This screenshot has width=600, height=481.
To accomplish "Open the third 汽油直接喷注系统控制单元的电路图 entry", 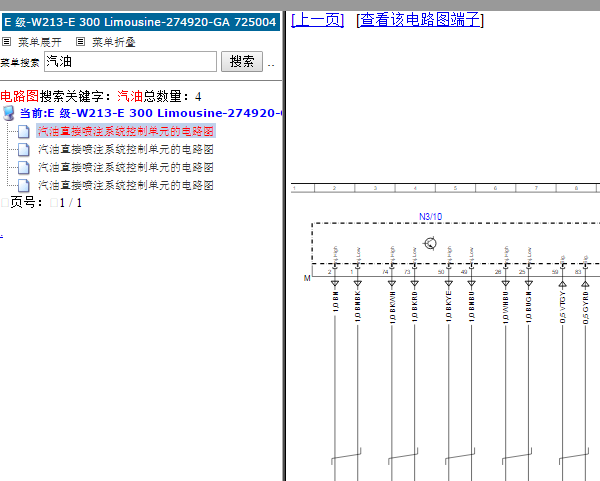I will coord(126,167).
